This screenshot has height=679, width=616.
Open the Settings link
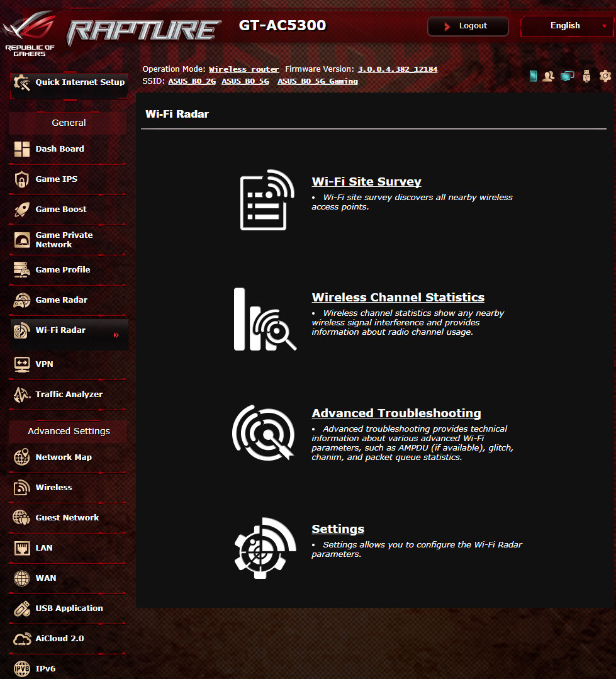(338, 529)
